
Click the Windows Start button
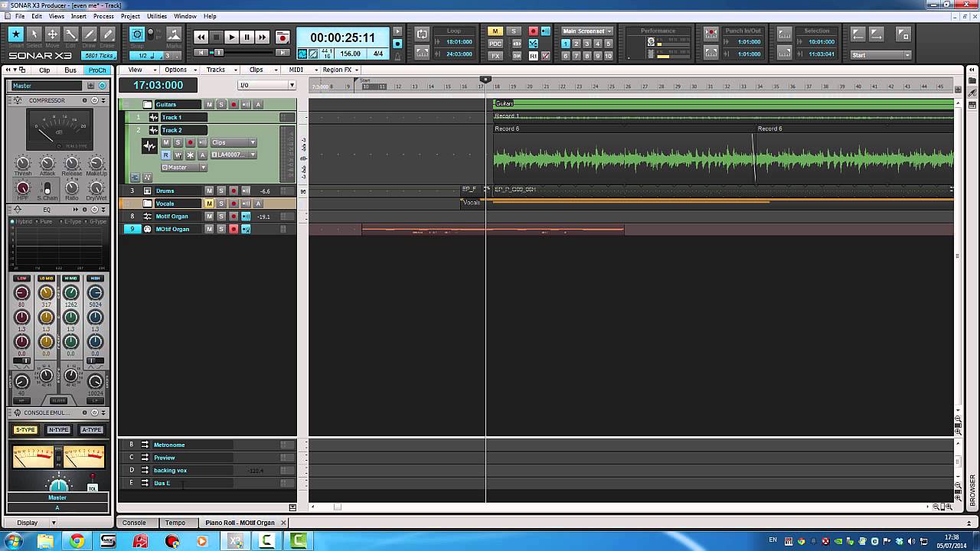coord(14,541)
